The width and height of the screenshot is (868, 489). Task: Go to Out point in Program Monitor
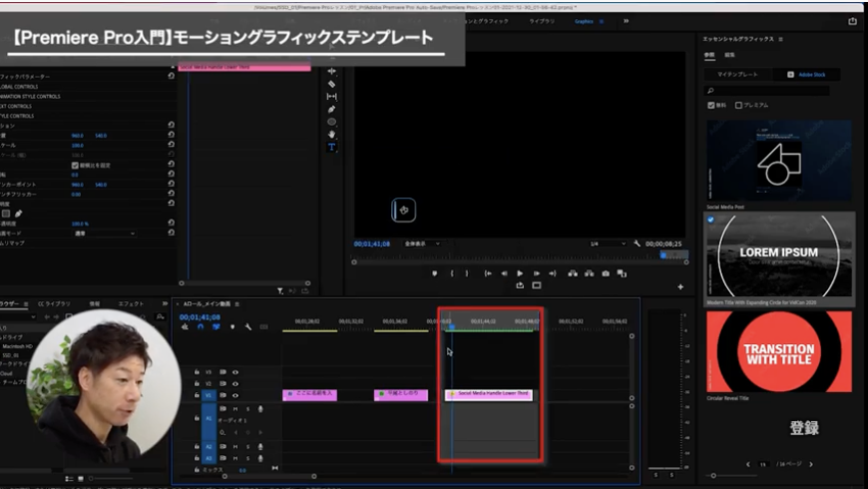(x=552, y=273)
